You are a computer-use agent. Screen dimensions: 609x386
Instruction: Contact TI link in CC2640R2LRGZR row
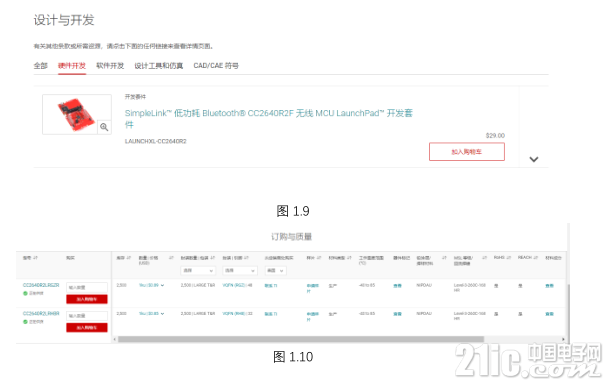point(271,286)
